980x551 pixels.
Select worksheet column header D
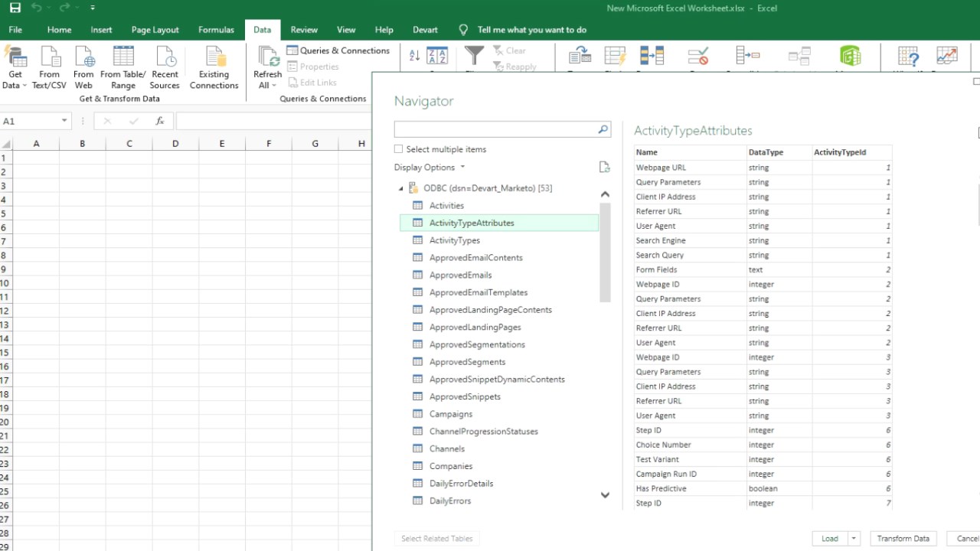tap(175, 143)
